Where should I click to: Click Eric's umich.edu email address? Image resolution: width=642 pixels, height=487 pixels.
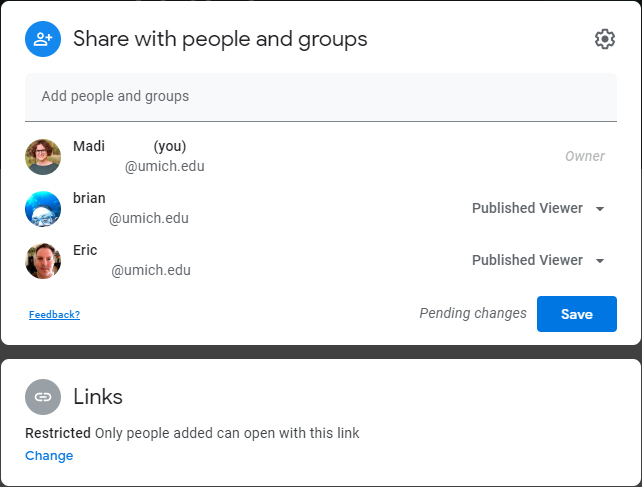[151, 270]
